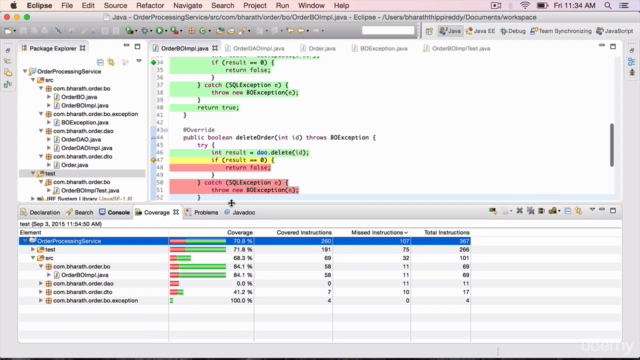Viewport: 640px width, 360px height.
Task: Open the Declaration tab
Action: [x=40, y=213]
